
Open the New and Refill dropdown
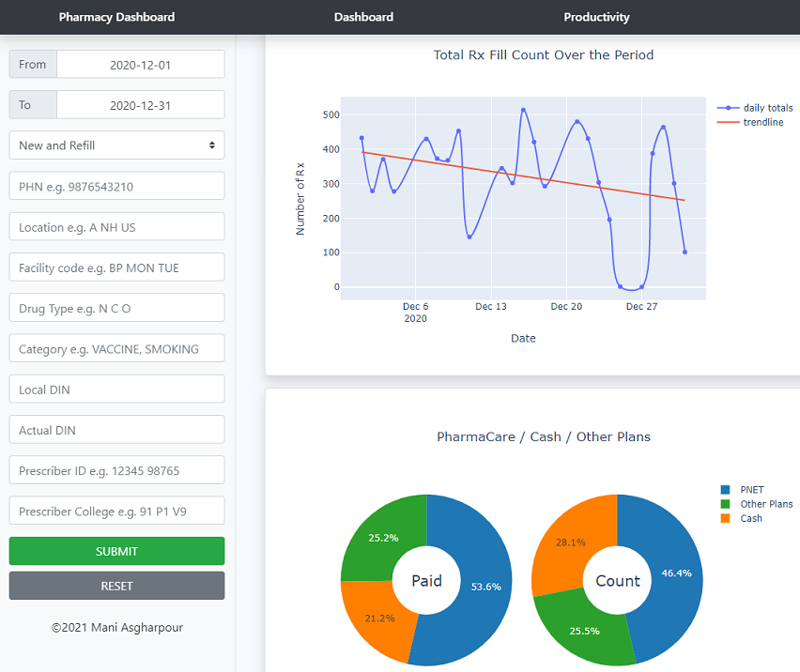[116, 145]
